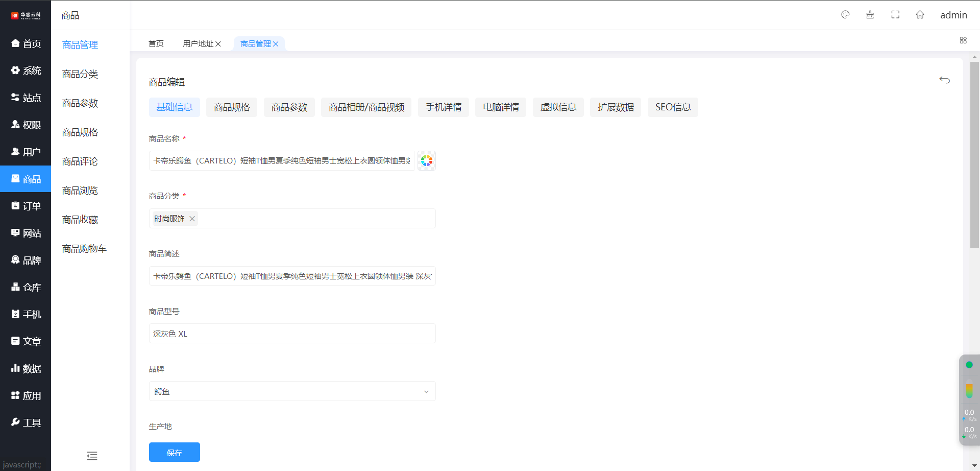Switch to the SEO信息 tab
Screen dimensions: 980x471
coord(672,107)
